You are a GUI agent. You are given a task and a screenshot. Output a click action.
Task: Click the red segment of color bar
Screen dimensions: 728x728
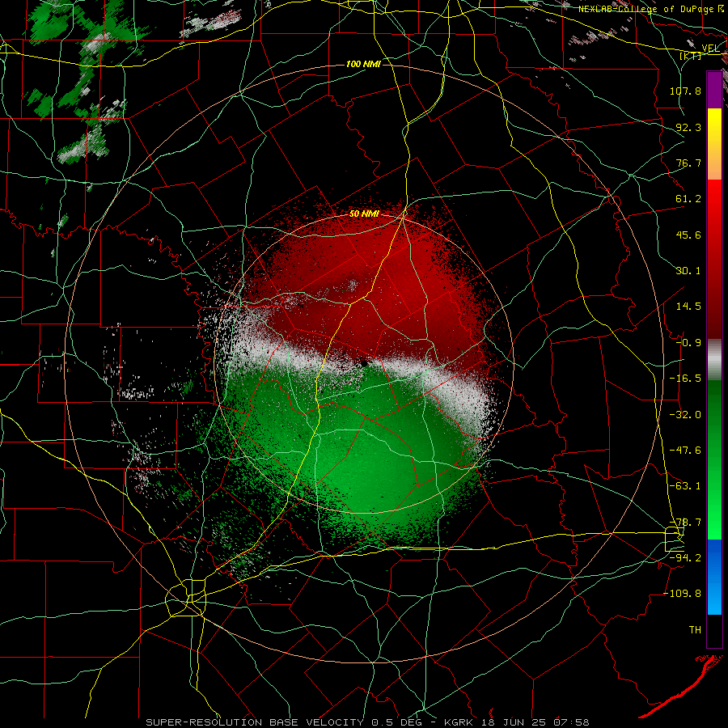pyautogui.click(x=714, y=259)
